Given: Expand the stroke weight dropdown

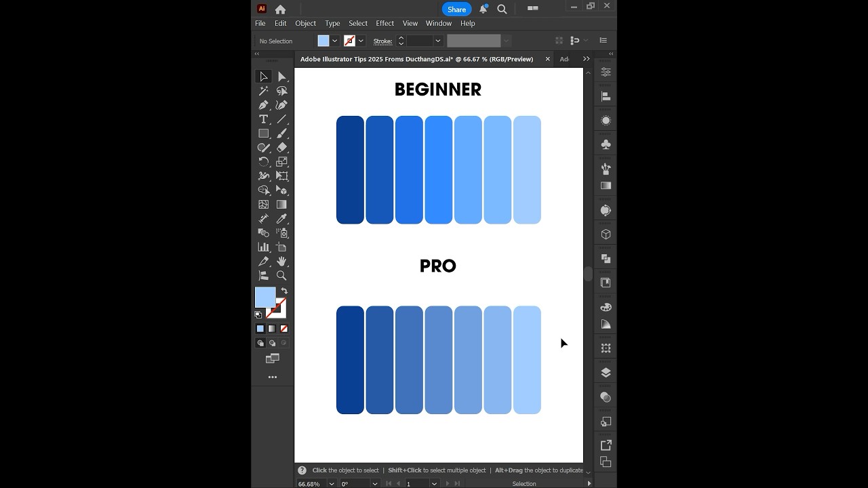Looking at the screenshot, I should tap(438, 41).
